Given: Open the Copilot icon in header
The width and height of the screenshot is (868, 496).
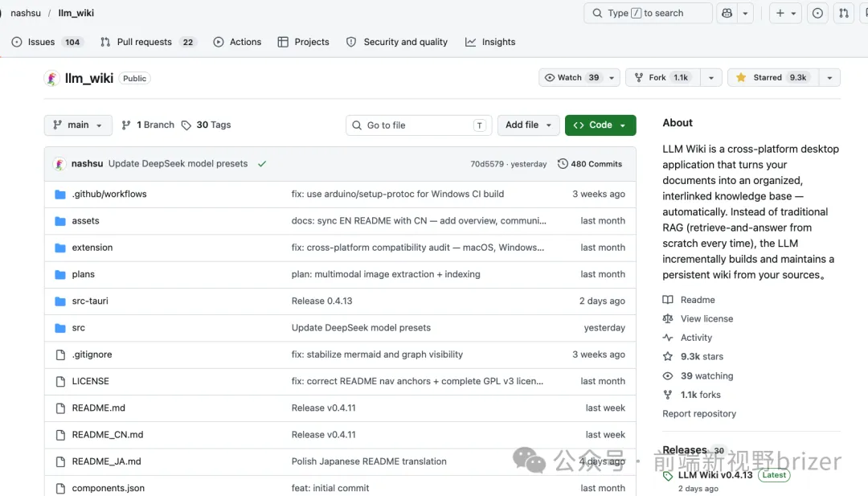Looking at the screenshot, I should tap(727, 14).
